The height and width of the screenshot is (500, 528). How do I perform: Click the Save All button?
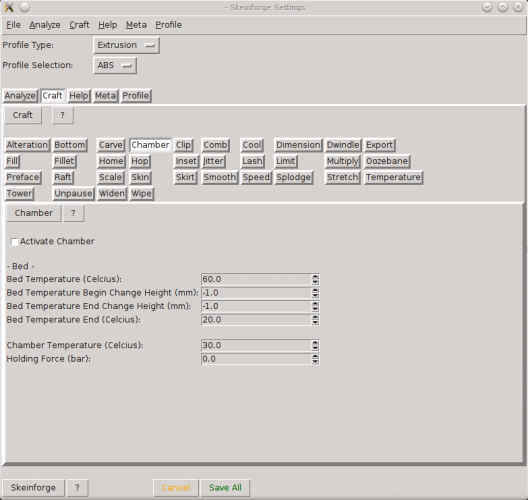point(225,488)
